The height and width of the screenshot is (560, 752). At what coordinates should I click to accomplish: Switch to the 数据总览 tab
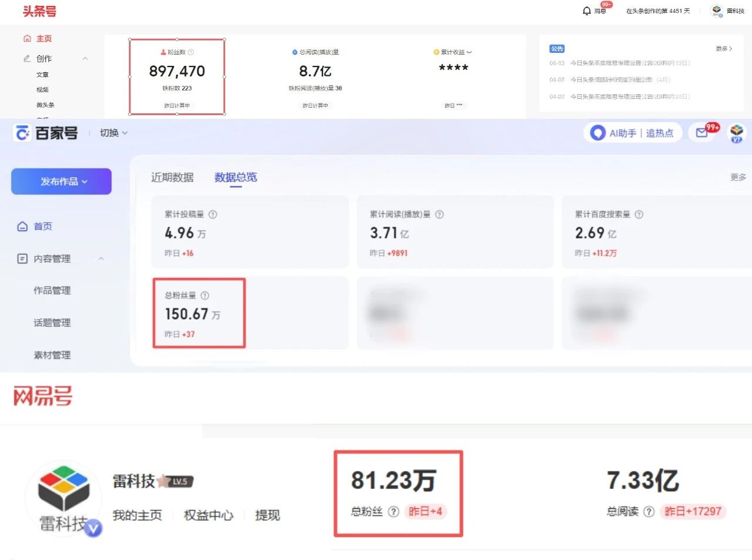[x=236, y=177]
